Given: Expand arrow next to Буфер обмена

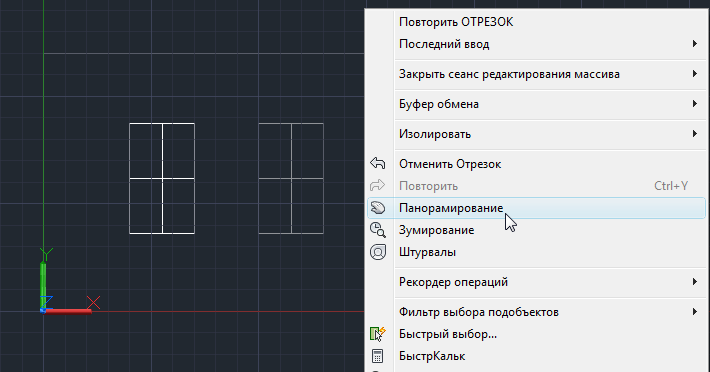Looking at the screenshot, I should click(x=695, y=104).
